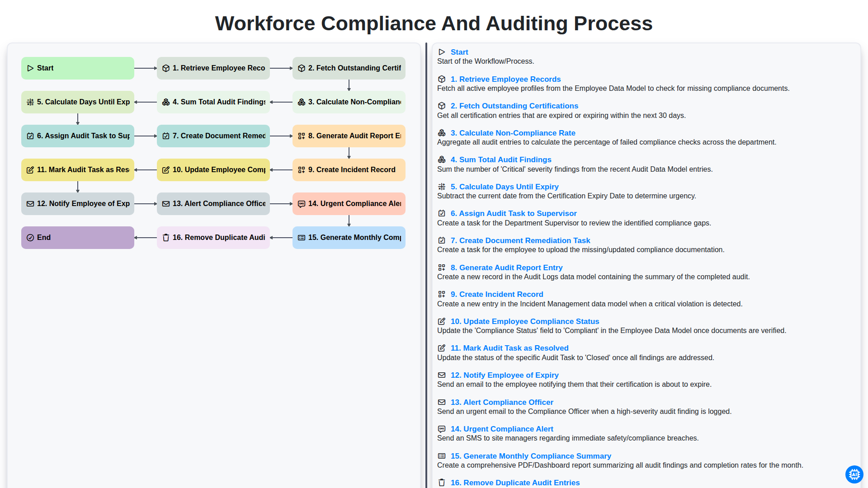Viewport: 868px width, 488px height.
Task: Click icon beside Calculate Non-Compliance Rate heading
Action: click(x=442, y=133)
